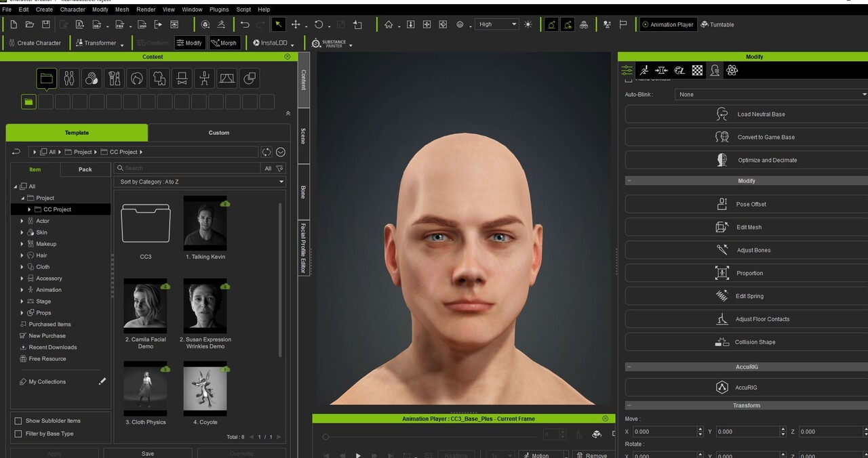Expand the Animation tree node
The width and height of the screenshot is (868, 458).
(x=22, y=290)
